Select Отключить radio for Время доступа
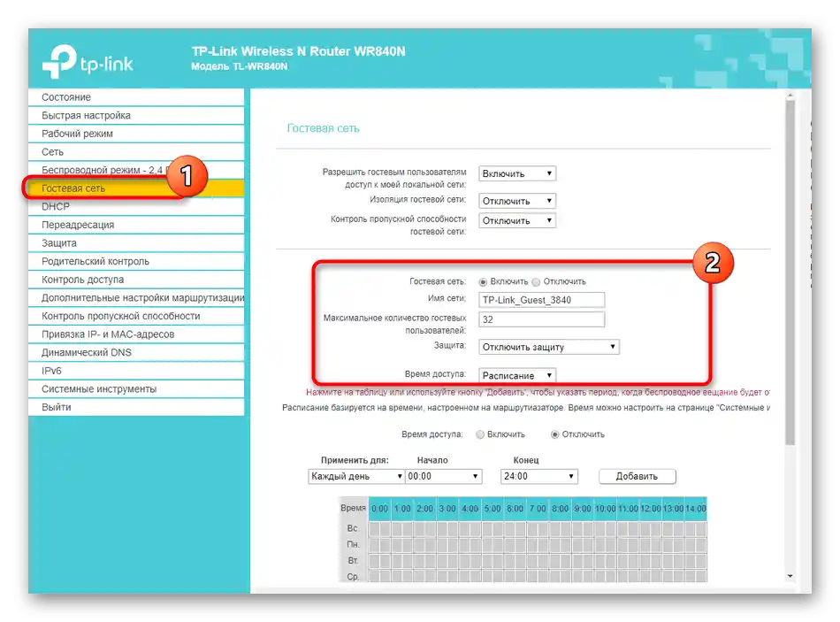Viewport: 840px width, 622px height. point(554,434)
